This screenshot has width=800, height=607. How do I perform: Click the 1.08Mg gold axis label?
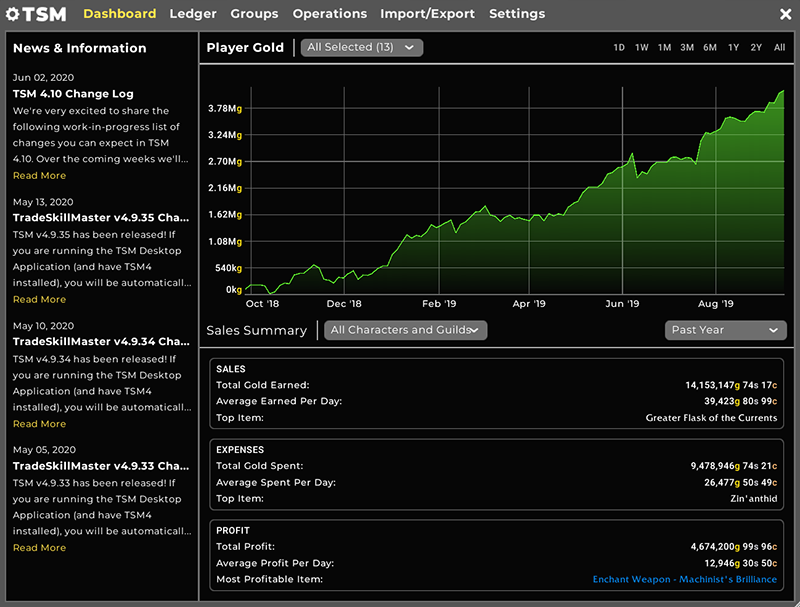click(x=225, y=242)
